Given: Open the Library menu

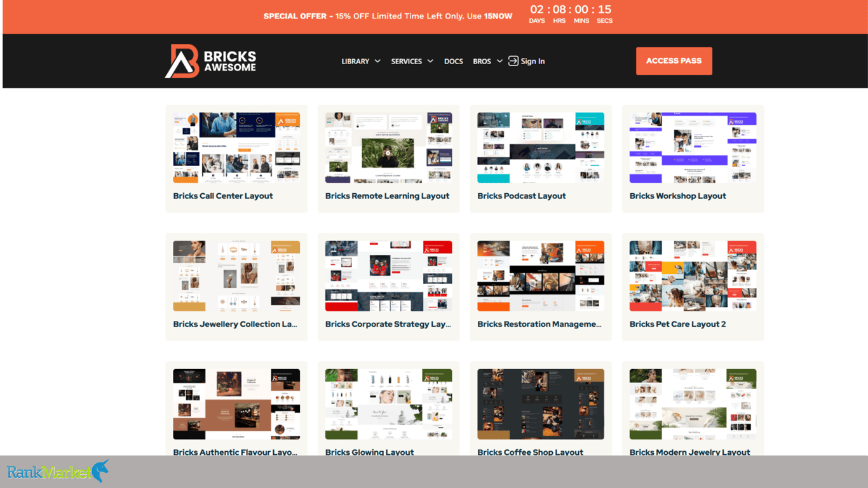Looking at the screenshot, I should point(355,62).
